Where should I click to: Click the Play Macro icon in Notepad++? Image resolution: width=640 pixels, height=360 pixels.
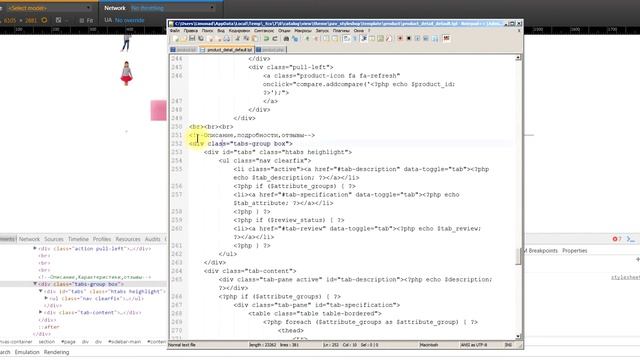pyautogui.click(x=417, y=38)
